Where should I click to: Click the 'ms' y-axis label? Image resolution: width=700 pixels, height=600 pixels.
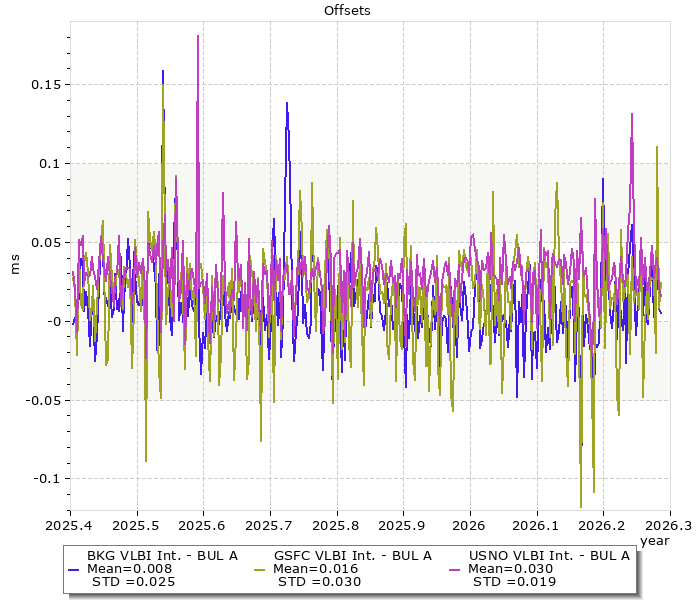pyautogui.click(x=14, y=265)
